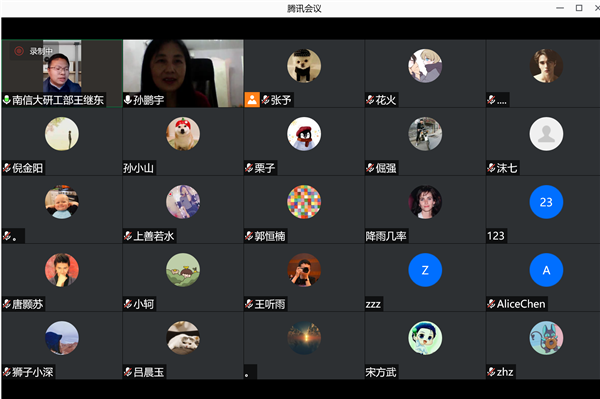Maximize the 腾讯会议 window
Image resolution: width=600 pixels, height=399 pixels.
click(x=579, y=8)
